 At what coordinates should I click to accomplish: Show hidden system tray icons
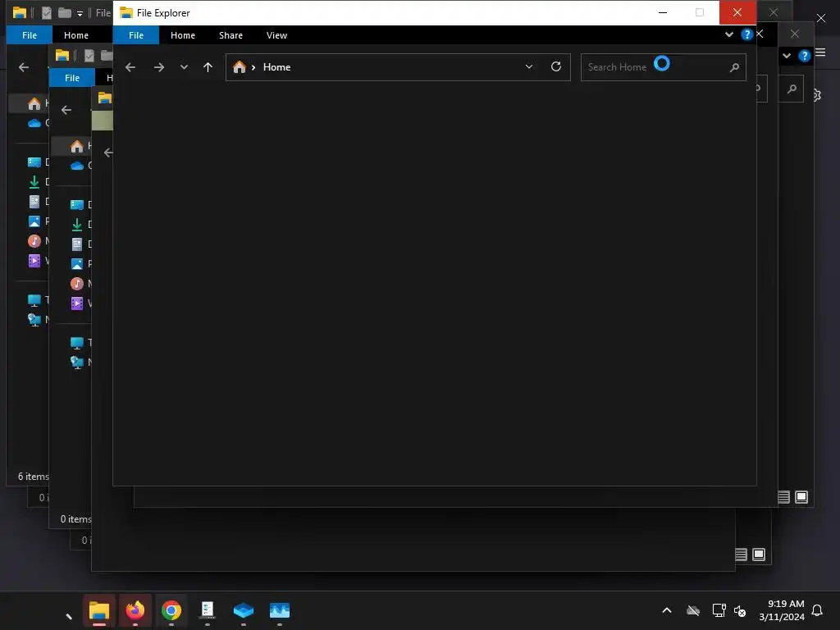(x=667, y=610)
